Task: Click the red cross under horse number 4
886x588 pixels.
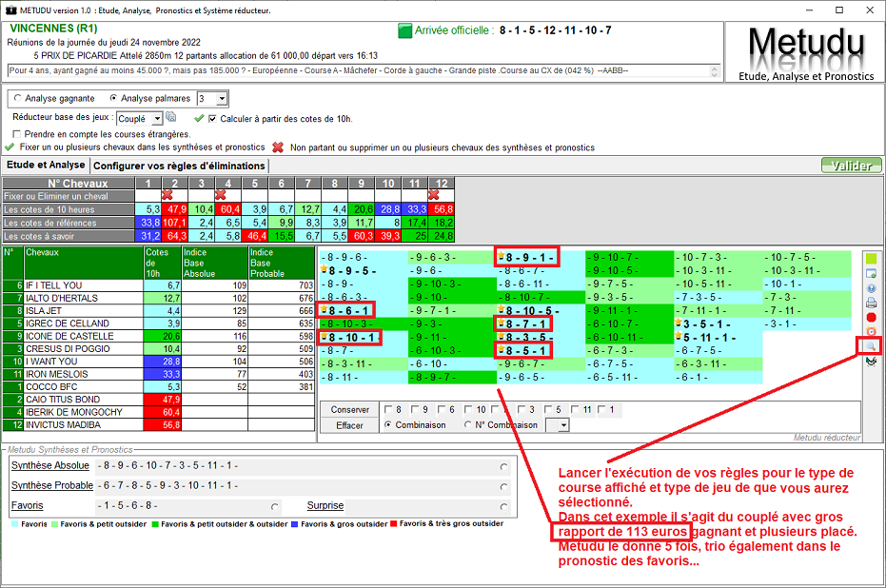Action: click(x=221, y=195)
